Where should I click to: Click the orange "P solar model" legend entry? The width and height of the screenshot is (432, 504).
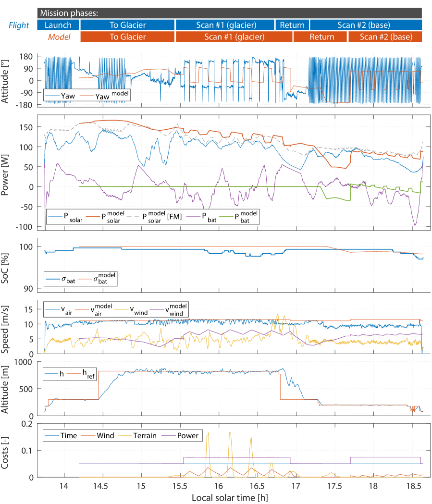pyautogui.click(x=105, y=217)
